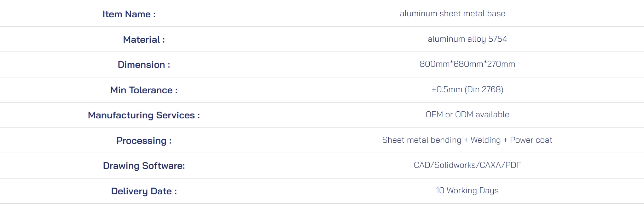644x206 pixels.
Task: Click the 'aluminum sheet metal base' value
Action: (452, 14)
